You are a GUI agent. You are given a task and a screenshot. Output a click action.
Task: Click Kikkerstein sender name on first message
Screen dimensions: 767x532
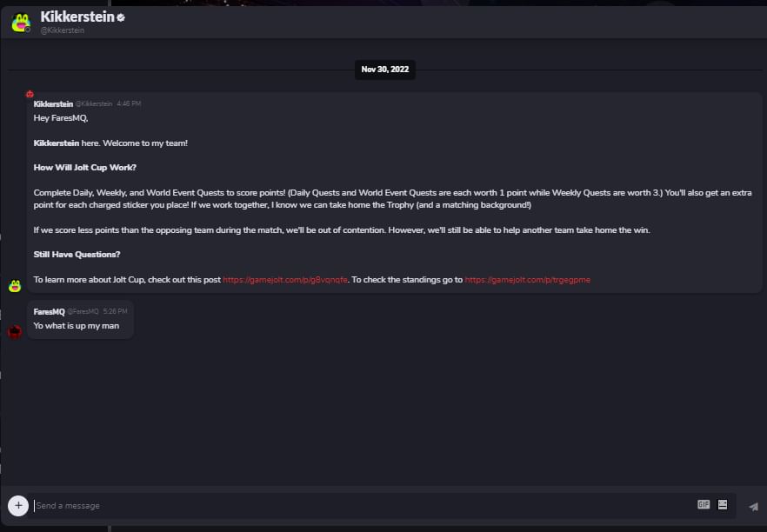(53, 103)
